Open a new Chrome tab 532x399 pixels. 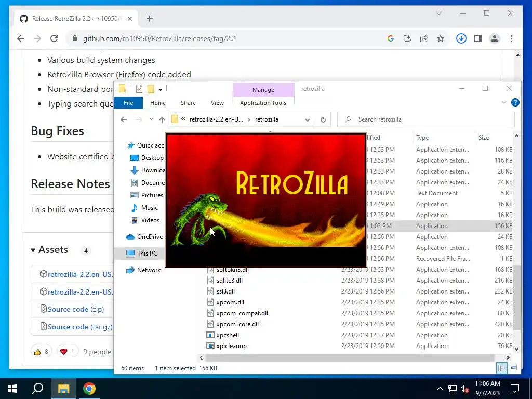click(150, 19)
